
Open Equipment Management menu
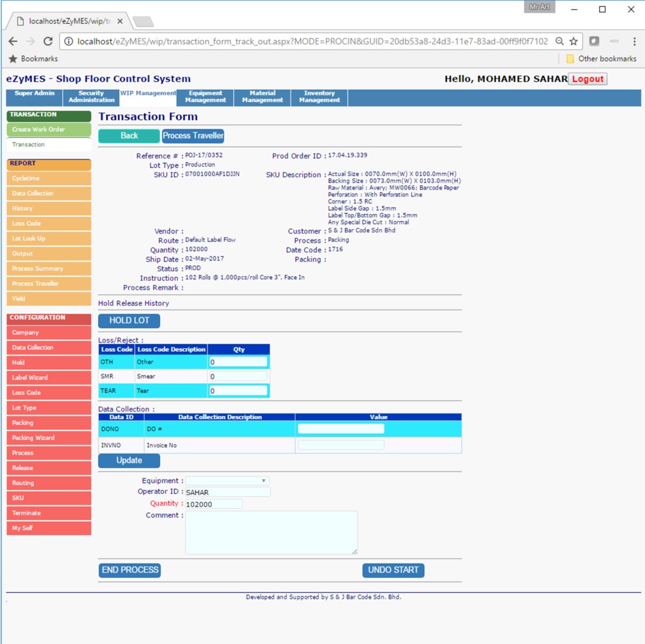pos(206,97)
